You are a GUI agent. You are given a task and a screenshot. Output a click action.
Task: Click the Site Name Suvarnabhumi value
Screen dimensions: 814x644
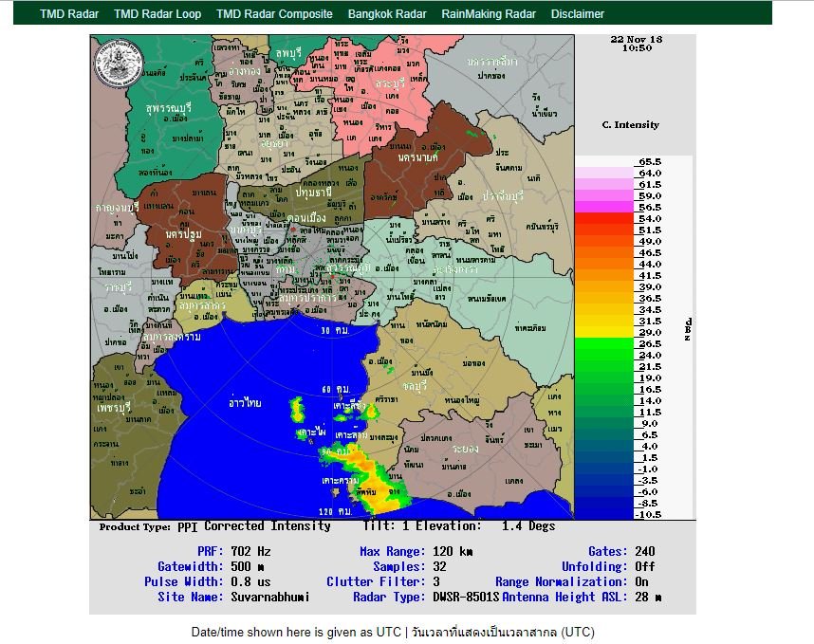click(x=270, y=597)
